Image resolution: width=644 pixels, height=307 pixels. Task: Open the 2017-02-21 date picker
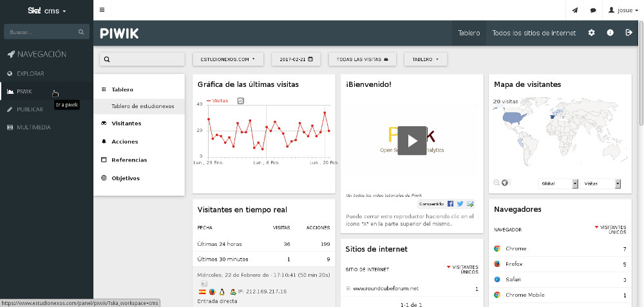click(x=296, y=59)
